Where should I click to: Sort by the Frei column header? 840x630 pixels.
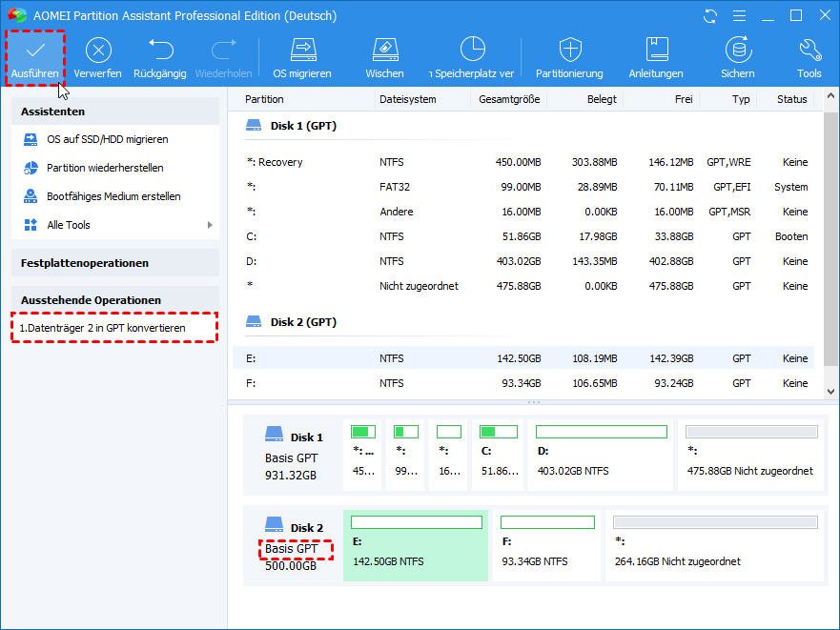(684, 99)
